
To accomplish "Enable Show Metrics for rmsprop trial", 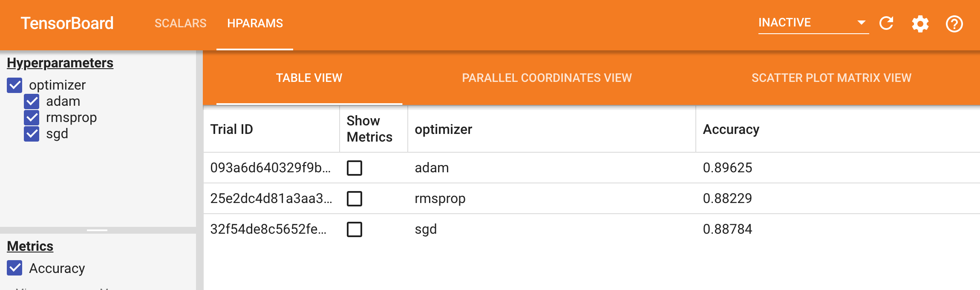I will (355, 199).
